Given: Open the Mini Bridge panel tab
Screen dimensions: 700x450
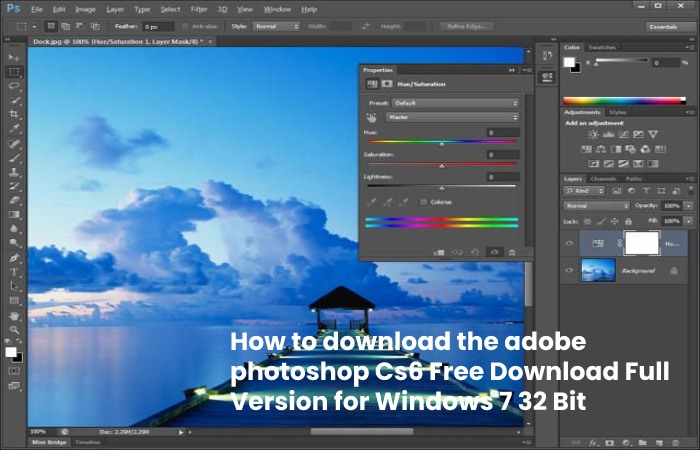Looking at the screenshot, I should point(50,442).
